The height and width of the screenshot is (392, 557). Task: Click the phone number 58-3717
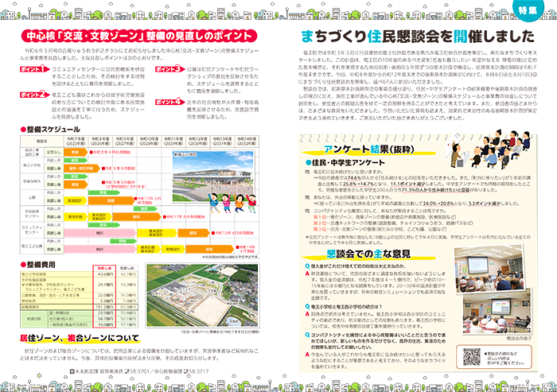click(x=199, y=371)
